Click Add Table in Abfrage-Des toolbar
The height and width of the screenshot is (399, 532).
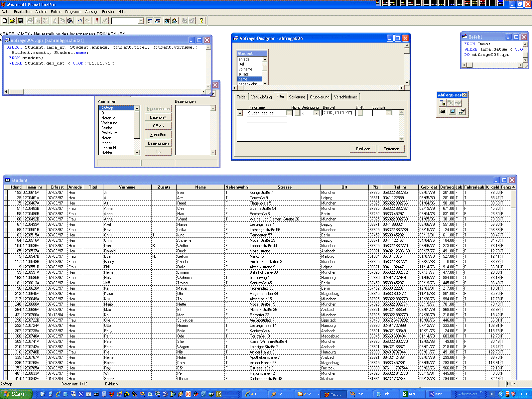[443, 103]
